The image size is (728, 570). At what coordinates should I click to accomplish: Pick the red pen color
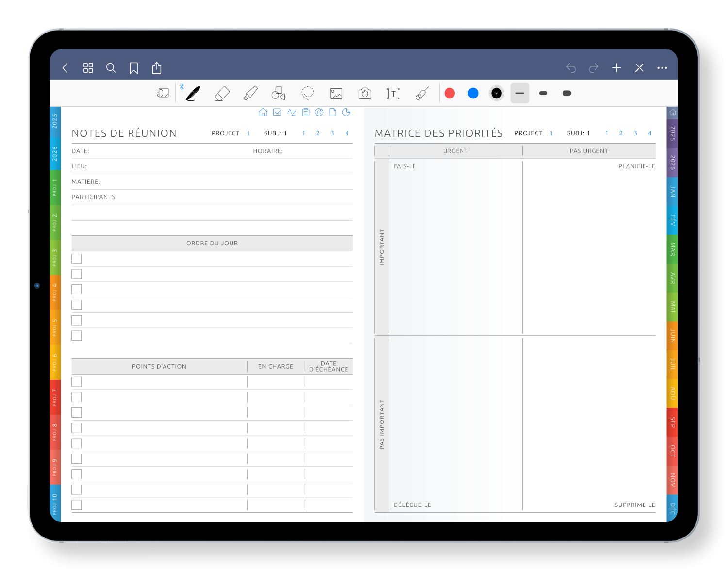tap(450, 93)
